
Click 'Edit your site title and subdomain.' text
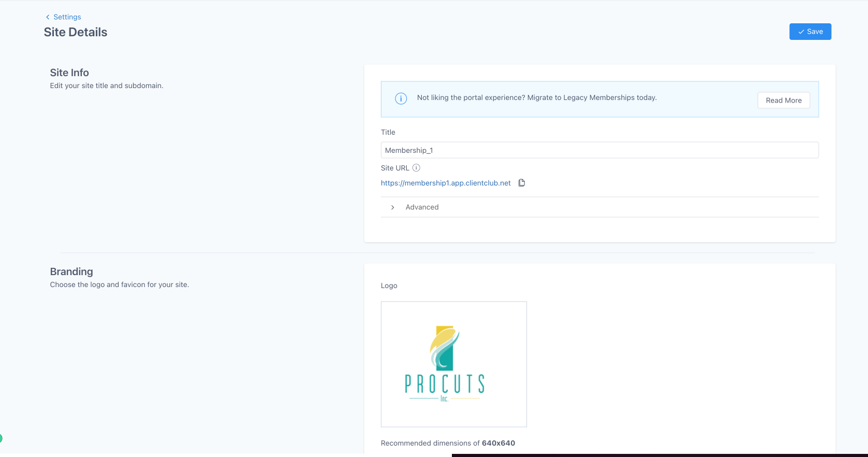tap(107, 85)
